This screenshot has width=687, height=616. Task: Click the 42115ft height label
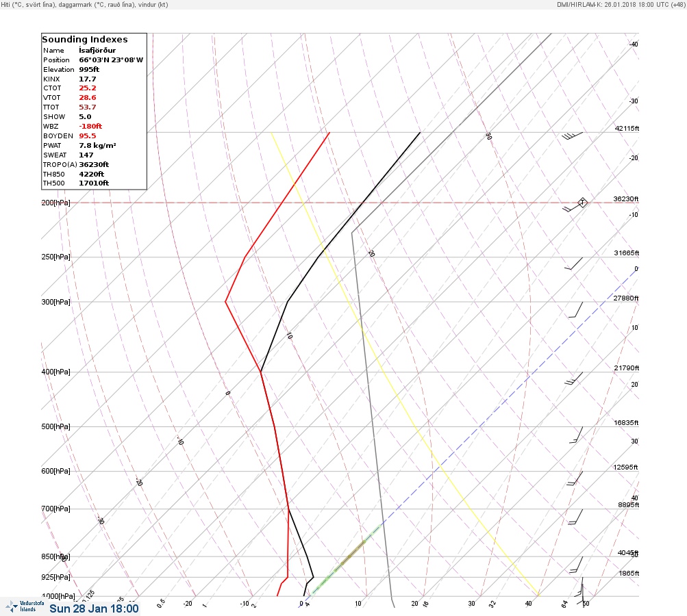pyautogui.click(x=627, y=128)
